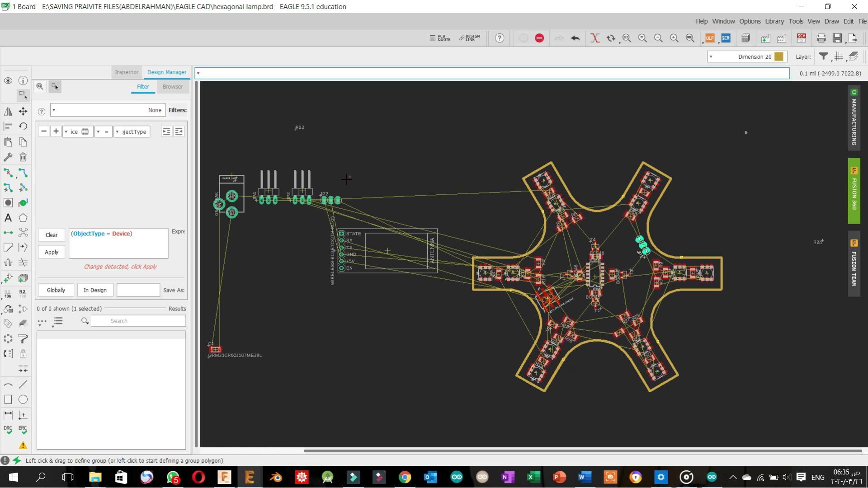
Task: Click the In Design button
Action: pyautogui.click(x=95, y=290)
